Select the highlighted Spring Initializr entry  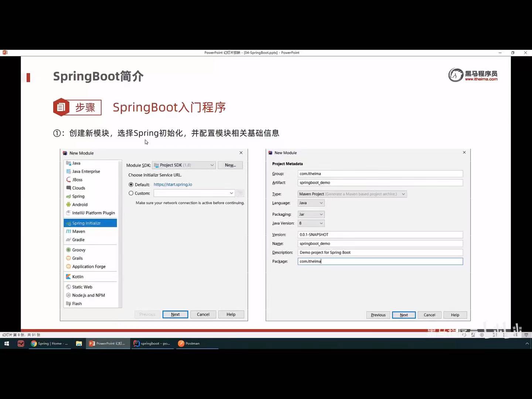[x=91, y=223]
